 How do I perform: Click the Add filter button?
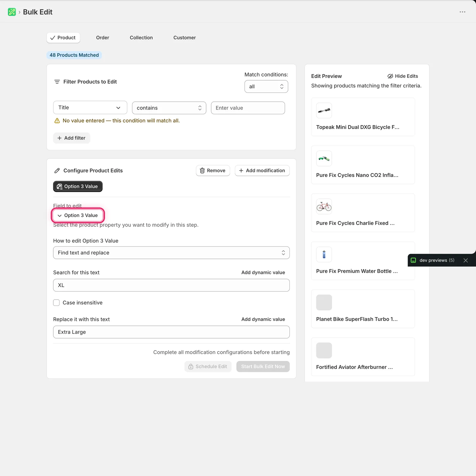tap(71, 138)
